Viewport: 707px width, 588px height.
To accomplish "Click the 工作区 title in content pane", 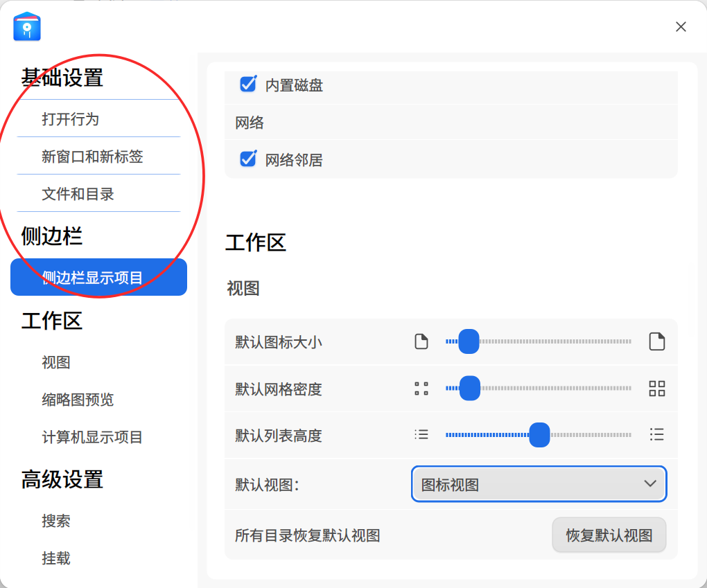I will (x=256, y=242).
